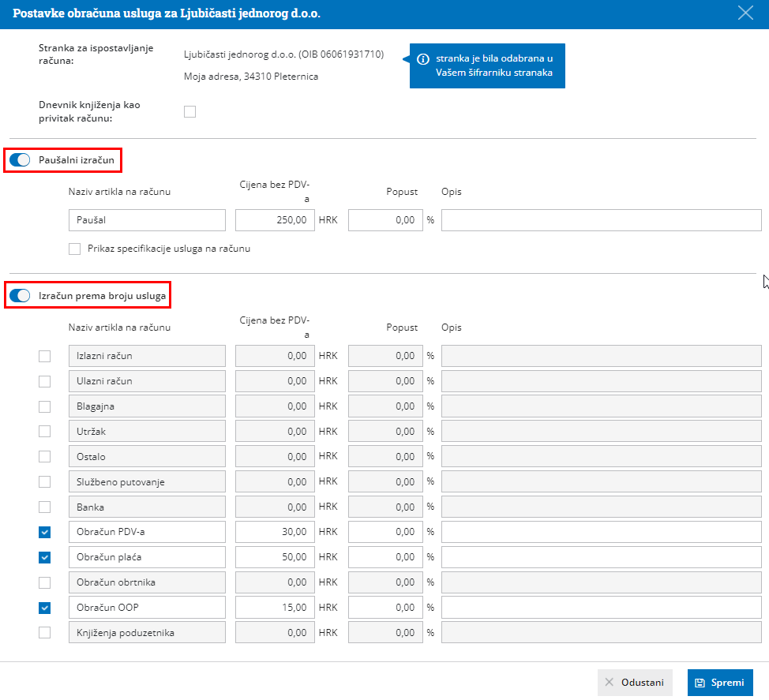The height and width of the screenshot is (700, 769).
Task: Edit the Obračun plaća price of 50,00
Action: pyautogui.click(x=275, y=557)
